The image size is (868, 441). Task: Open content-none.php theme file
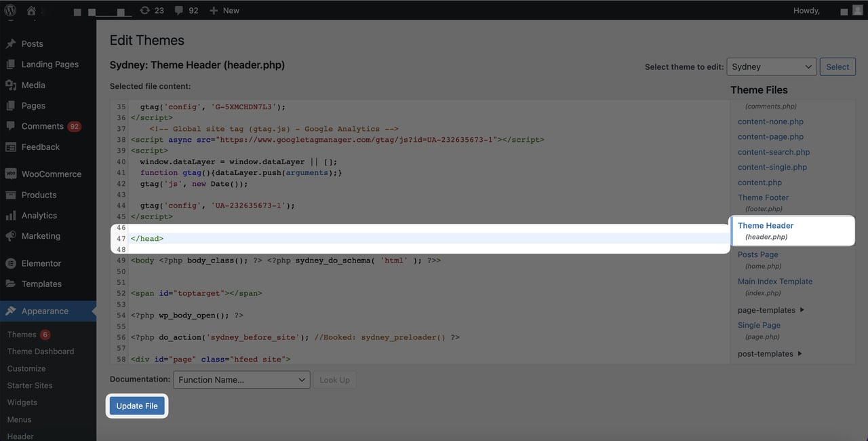click(770, 121)
